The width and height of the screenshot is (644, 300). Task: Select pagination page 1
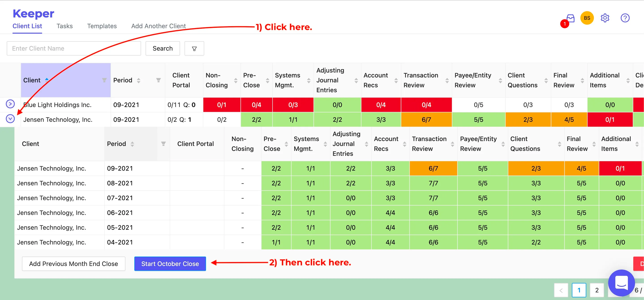pyautogui.click(x=579, y=290)
